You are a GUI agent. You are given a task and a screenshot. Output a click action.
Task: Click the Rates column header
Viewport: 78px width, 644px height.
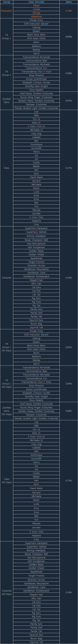tap(69, 2)
